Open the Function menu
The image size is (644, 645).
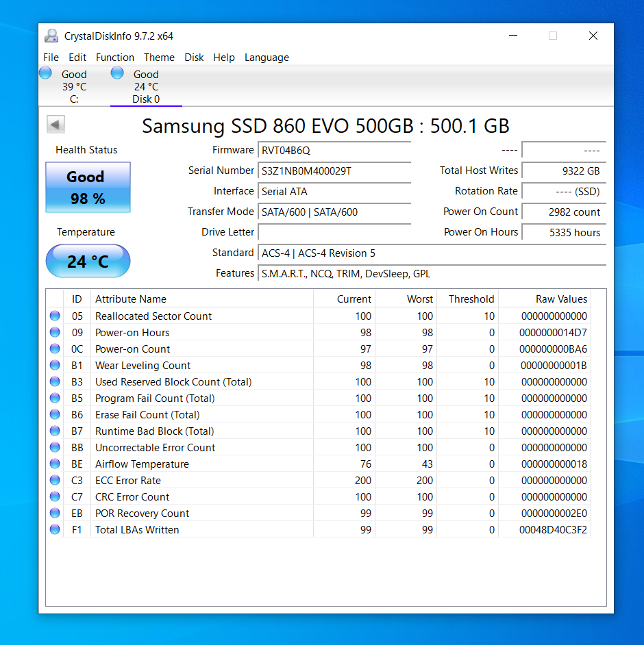(x=115, y=58)
